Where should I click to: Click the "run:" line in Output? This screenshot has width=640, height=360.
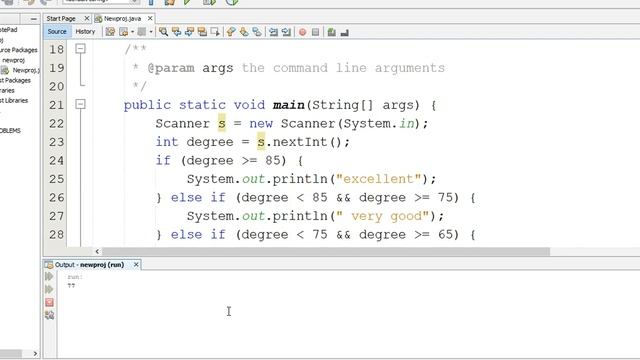[75, 277]
